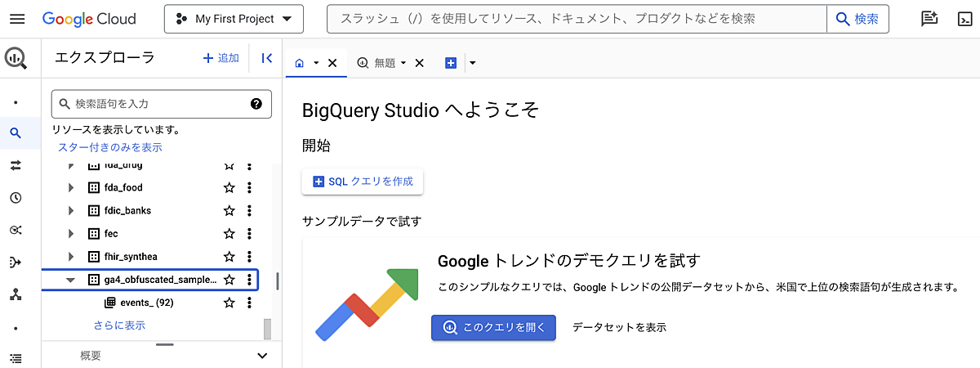
Task: Open the transfers arrows icon in sidebar
Action: click(16, 165)
